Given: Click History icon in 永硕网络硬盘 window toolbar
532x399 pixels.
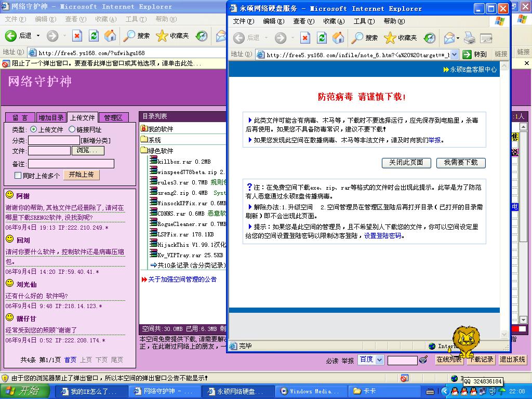Looking at the screenshot, I should click(x=430, y=37).
